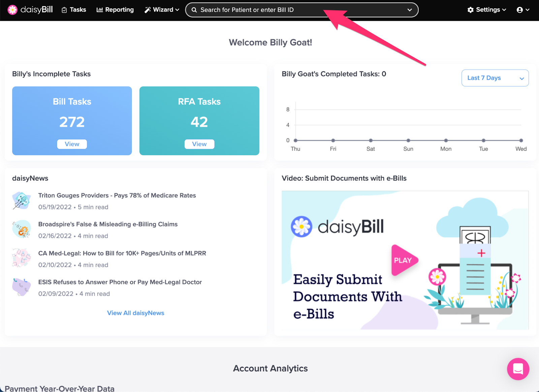
Task: Expand the Wizard menu chevron
Action: point(177,10)
